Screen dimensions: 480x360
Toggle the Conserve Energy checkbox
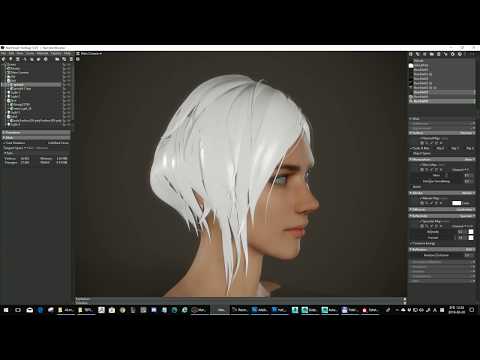tap(411, 244)
